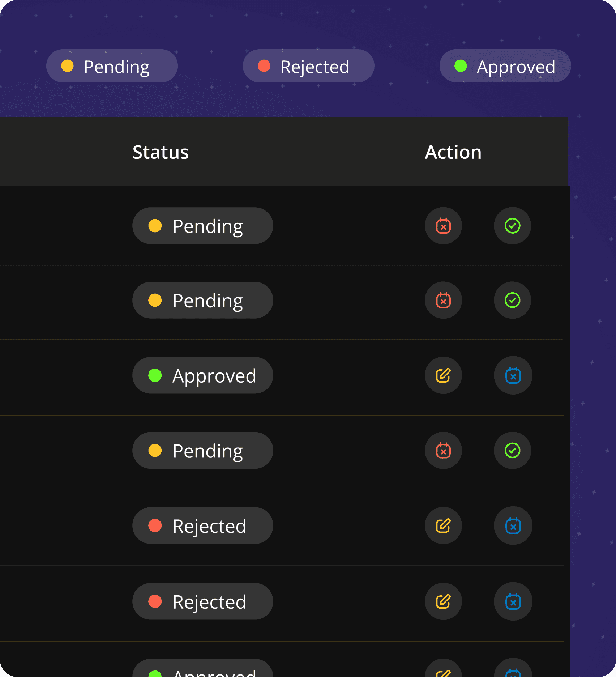Approve the first Pending row with green checkmark
Screen dimensions: 616x677
pos(512,226)
